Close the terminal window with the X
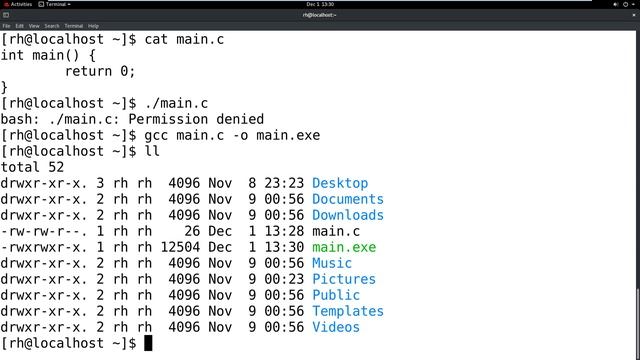 point(634,15)
